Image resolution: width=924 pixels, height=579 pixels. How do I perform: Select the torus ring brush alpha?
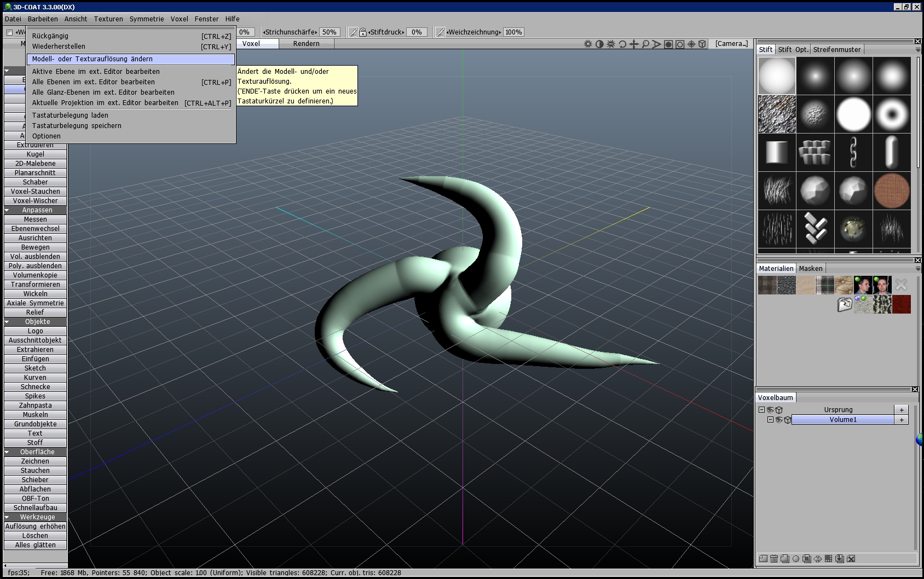point(892,114)
